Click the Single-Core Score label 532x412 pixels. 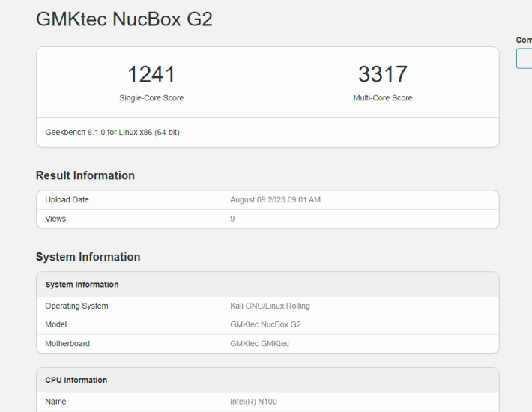151,98
